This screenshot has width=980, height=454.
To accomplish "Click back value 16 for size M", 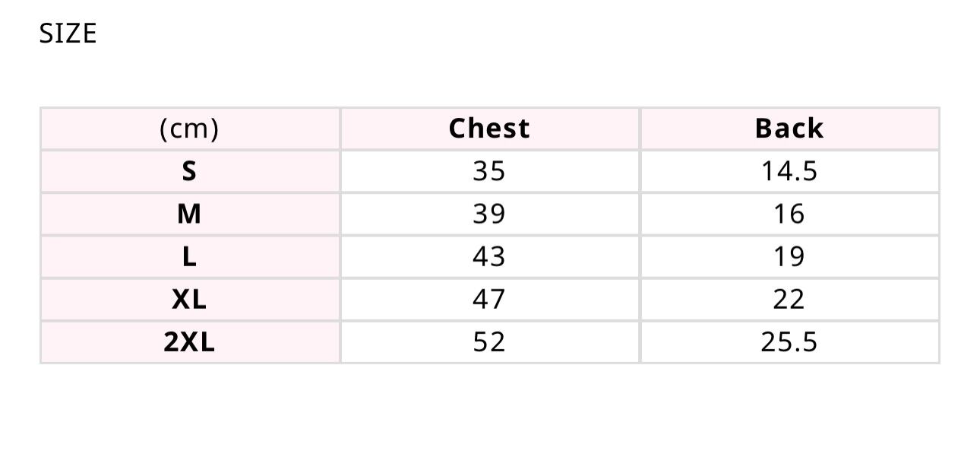I will [789, 214].
